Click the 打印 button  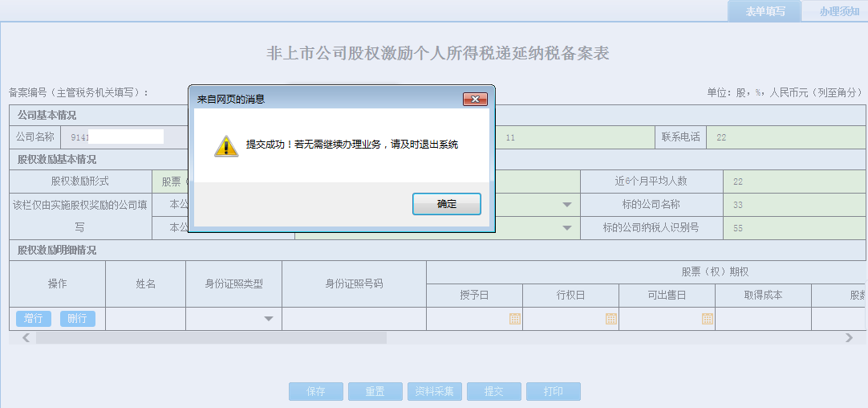click(x=553, y=392)
